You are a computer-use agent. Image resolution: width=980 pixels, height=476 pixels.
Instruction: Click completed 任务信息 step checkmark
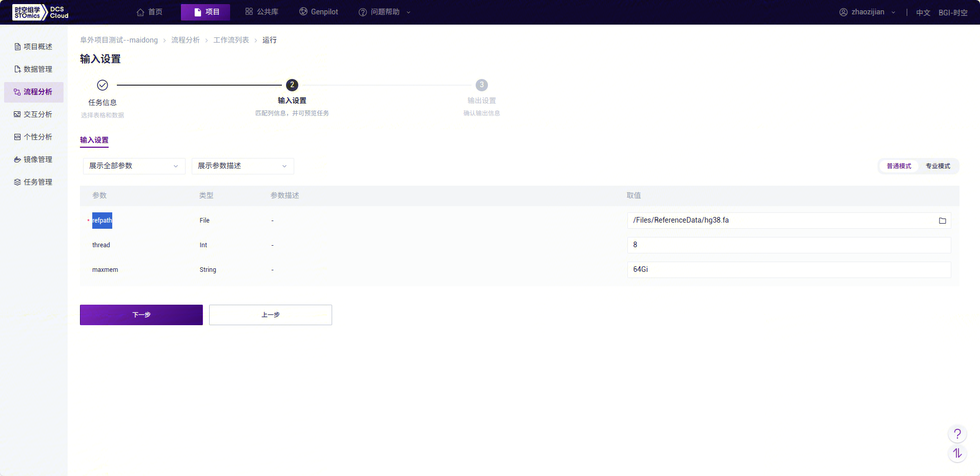(103, 85)
